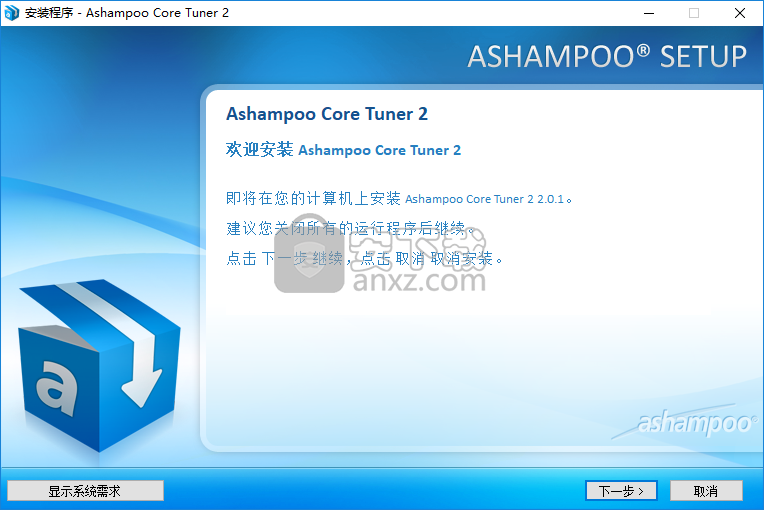Click the Ashampoo Core Tuner 2 heading
This screenshot has height=510, width=764.
click(x=327, y=114)
